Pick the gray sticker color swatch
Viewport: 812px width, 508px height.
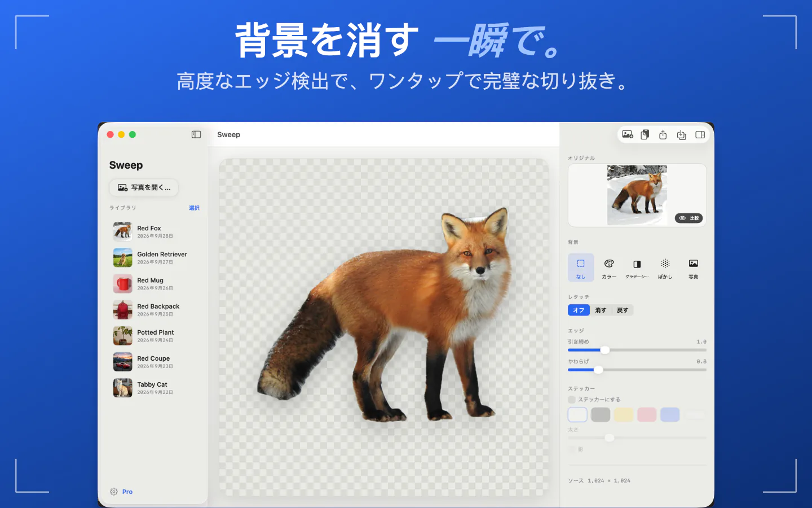pos(601,414)
